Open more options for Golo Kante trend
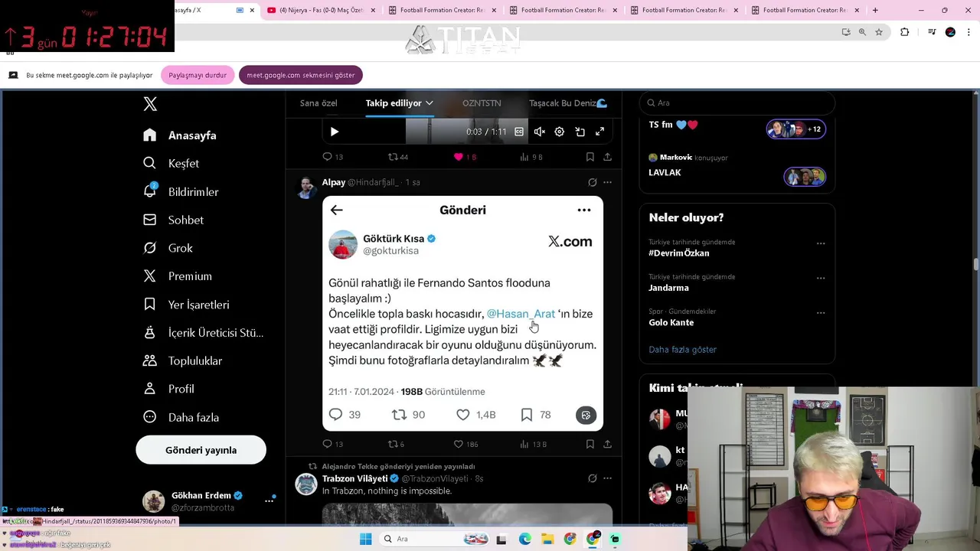The image size is (980, 551). [821, 312]
